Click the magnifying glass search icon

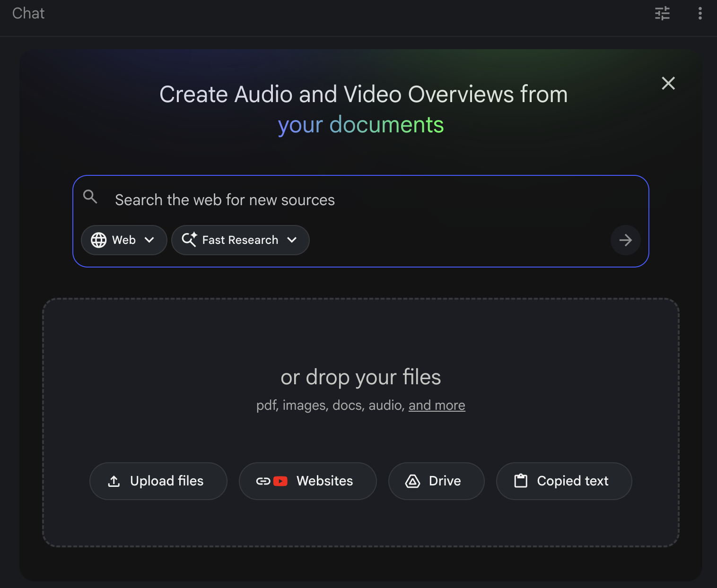pyautogui.click(x=90, y=197)
